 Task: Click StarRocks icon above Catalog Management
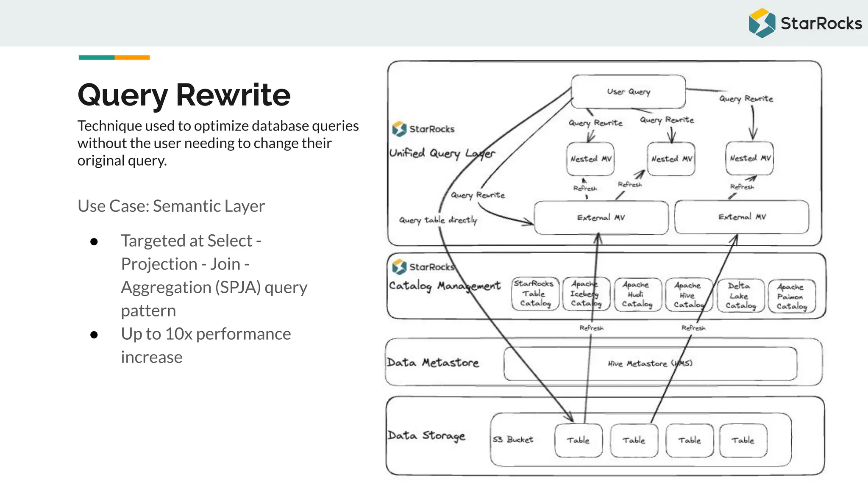pos(399,267)
